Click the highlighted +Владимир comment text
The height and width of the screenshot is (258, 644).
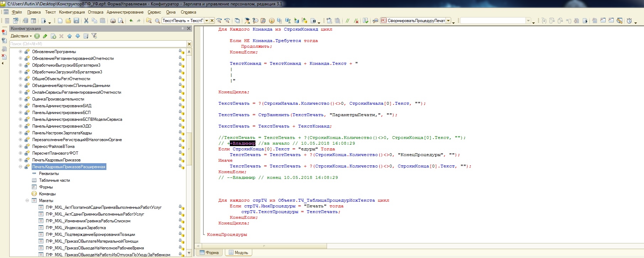[x=243, y=143]
